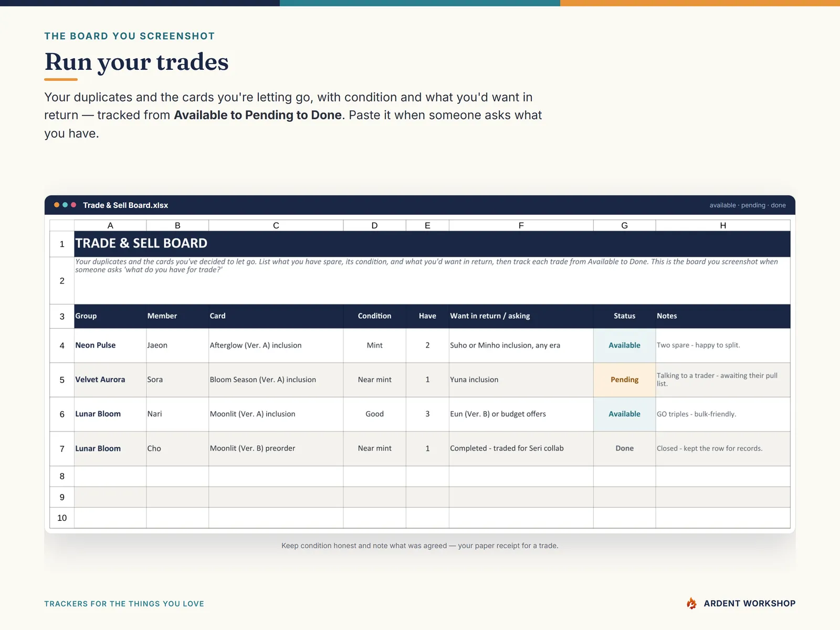Viewport: 840px width, 630px height.
Task: Click the Status header cell
Action: (625, 316)
